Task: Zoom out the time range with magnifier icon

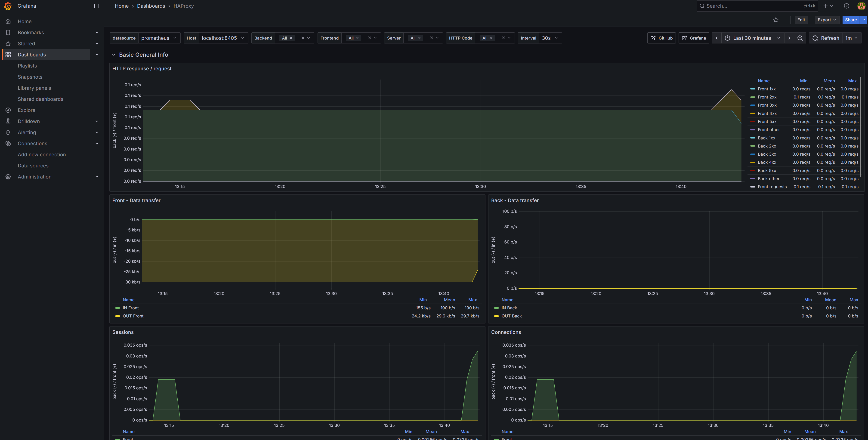Action: [800, 38]
